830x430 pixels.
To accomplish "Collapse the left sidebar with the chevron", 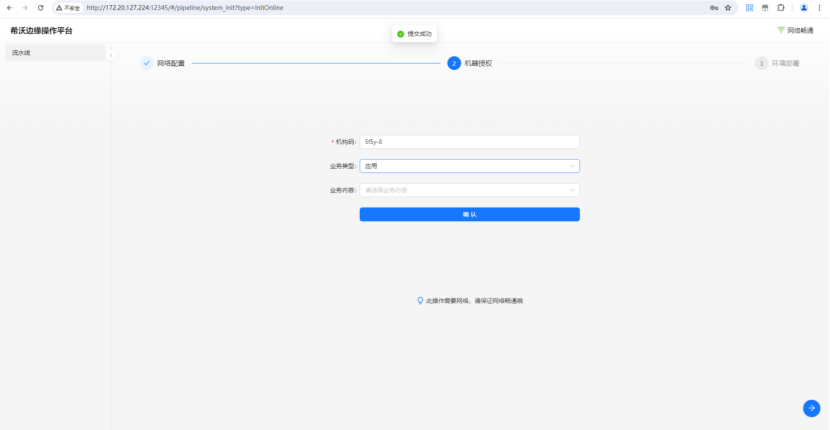I will click(110, 55).
